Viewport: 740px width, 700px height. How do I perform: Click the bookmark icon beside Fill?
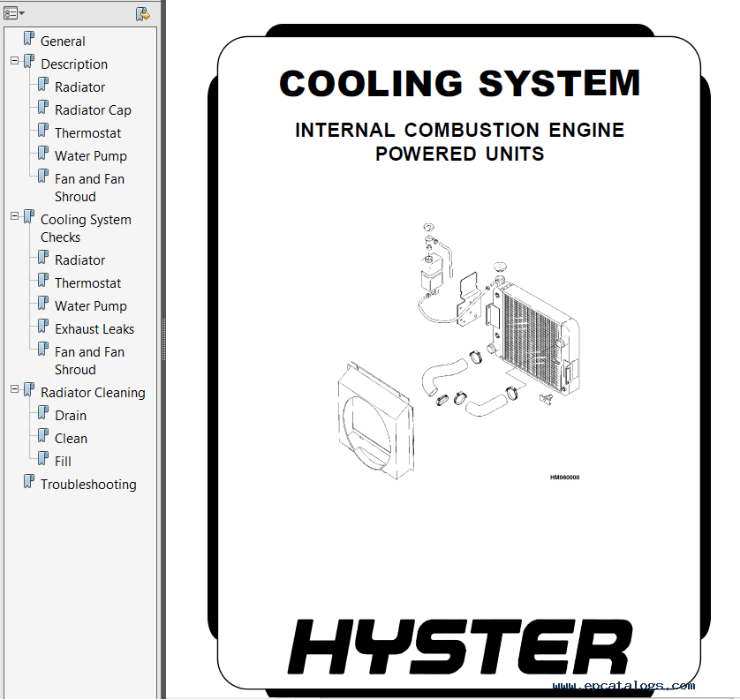click(43, 458)
